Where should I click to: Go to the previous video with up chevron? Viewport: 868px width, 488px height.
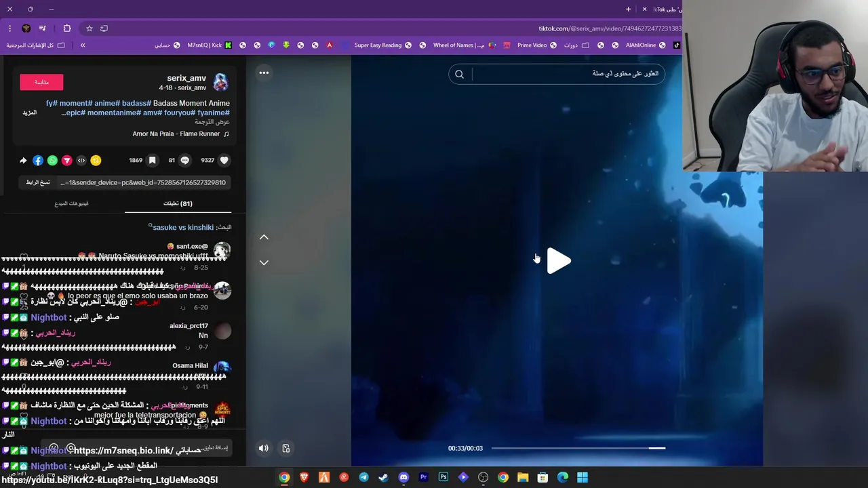(x=264, y=237)
